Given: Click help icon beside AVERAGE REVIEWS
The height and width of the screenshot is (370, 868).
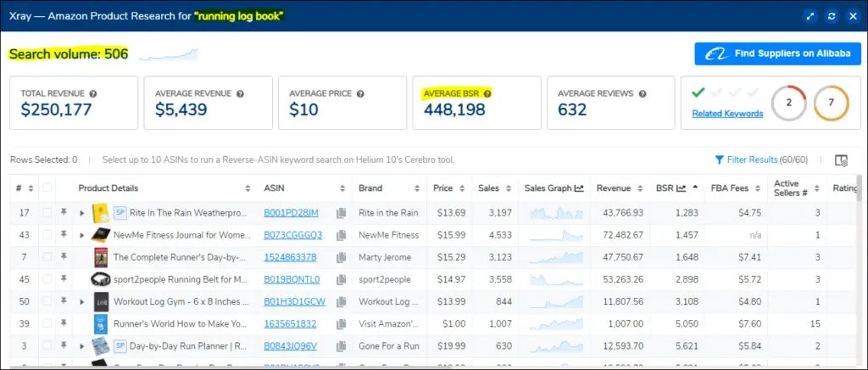Looking at the screenshot, I should (x=643, y=93).
